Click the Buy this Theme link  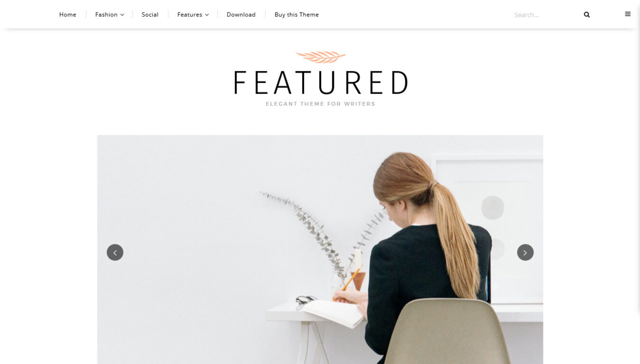(297, 15)
